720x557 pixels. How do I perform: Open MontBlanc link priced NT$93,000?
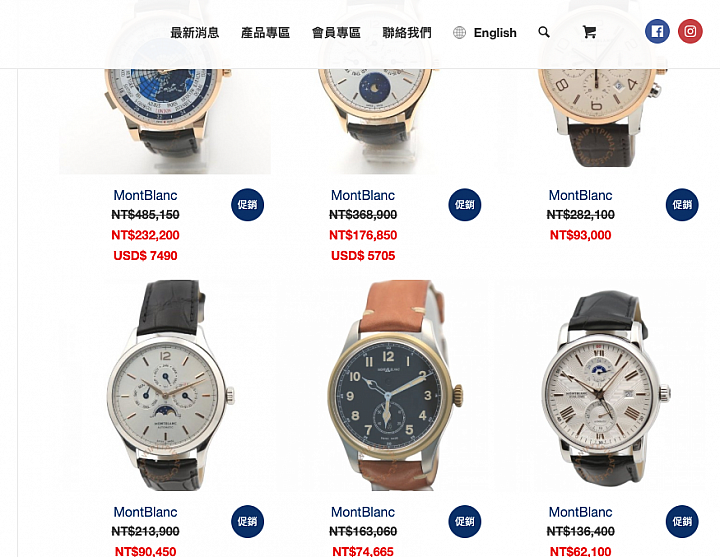(x=580, y=195)
